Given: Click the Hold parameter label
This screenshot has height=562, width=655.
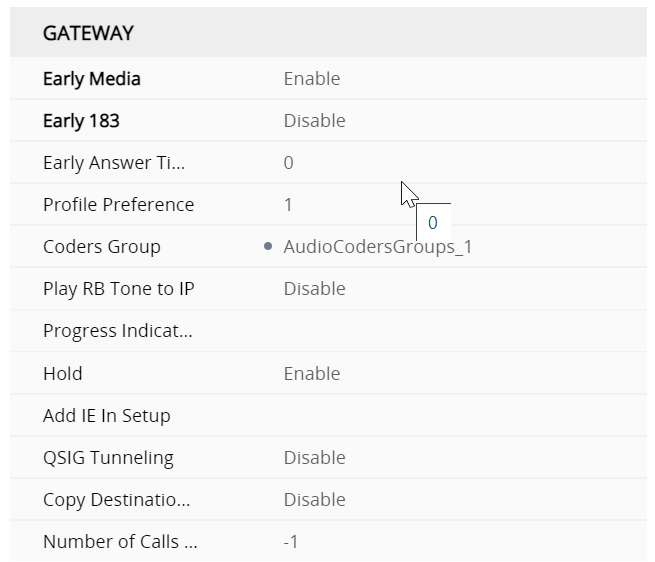Looking at the screenshot, I should tap(63, 374).
